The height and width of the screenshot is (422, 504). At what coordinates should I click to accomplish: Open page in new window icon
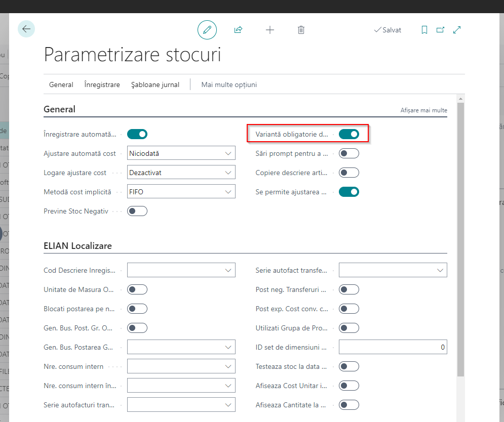pos(440,30)
